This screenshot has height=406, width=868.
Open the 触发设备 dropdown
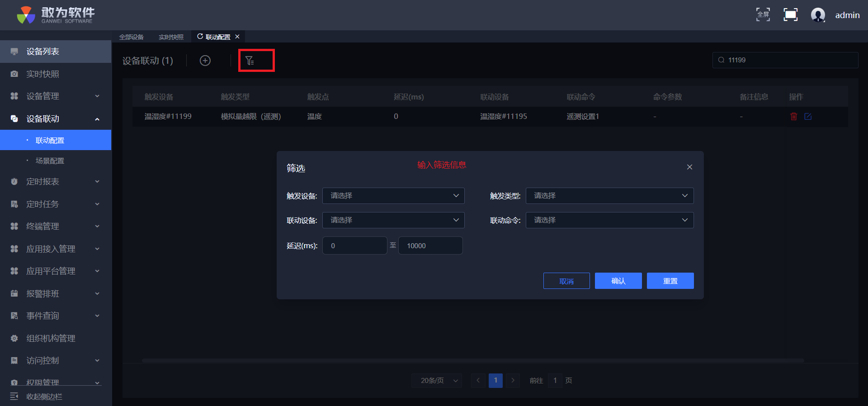click(x=393, y=196)
